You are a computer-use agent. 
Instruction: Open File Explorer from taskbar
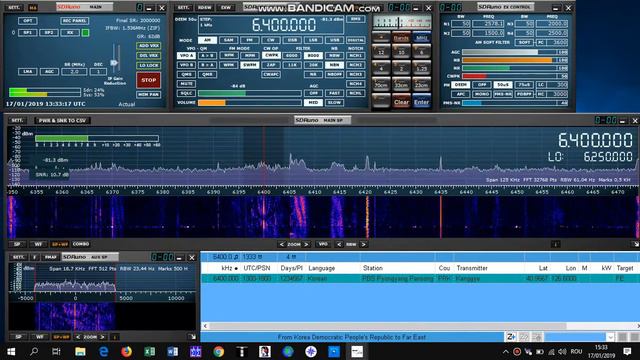coord(80,351)
